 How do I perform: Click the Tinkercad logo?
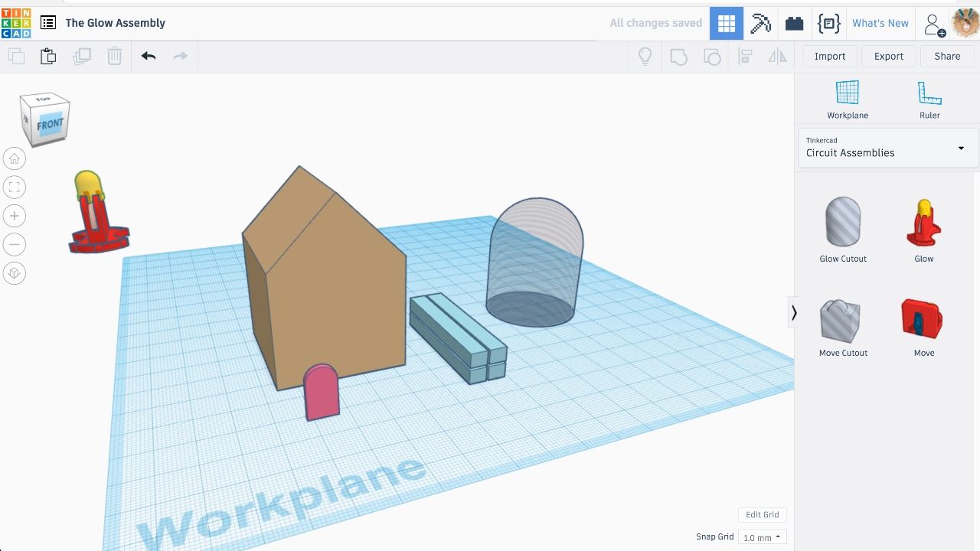(16, 23)
